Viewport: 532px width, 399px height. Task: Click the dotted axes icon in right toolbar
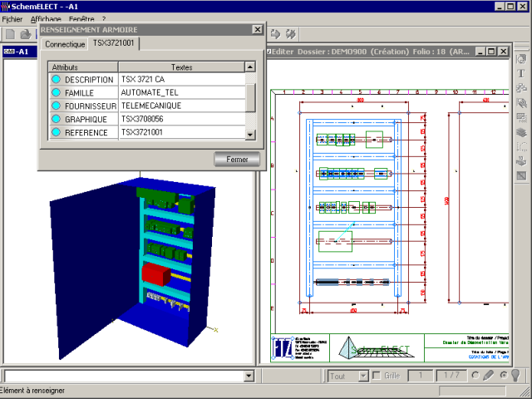(x=521, y=146)
